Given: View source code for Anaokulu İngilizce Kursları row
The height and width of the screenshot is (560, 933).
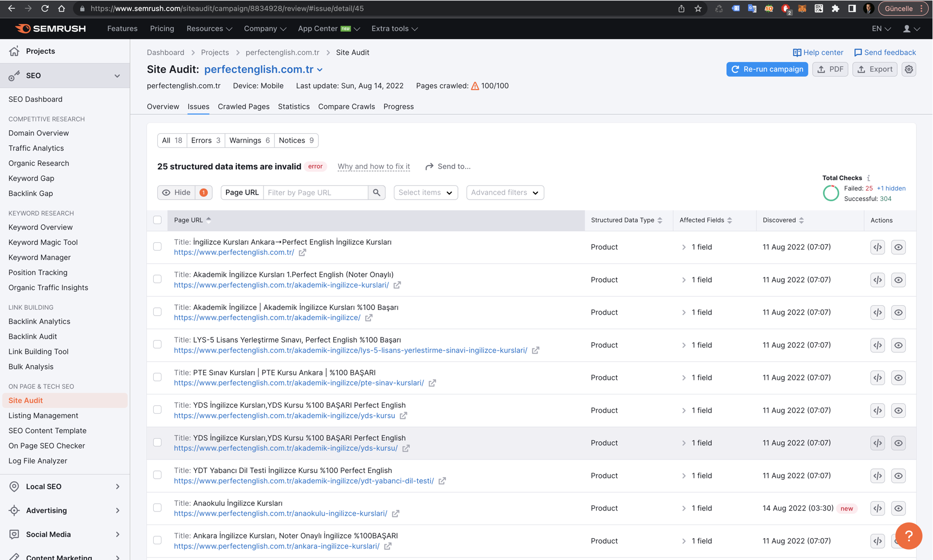Looking at the screenshot, I should (x=878, y=508).
